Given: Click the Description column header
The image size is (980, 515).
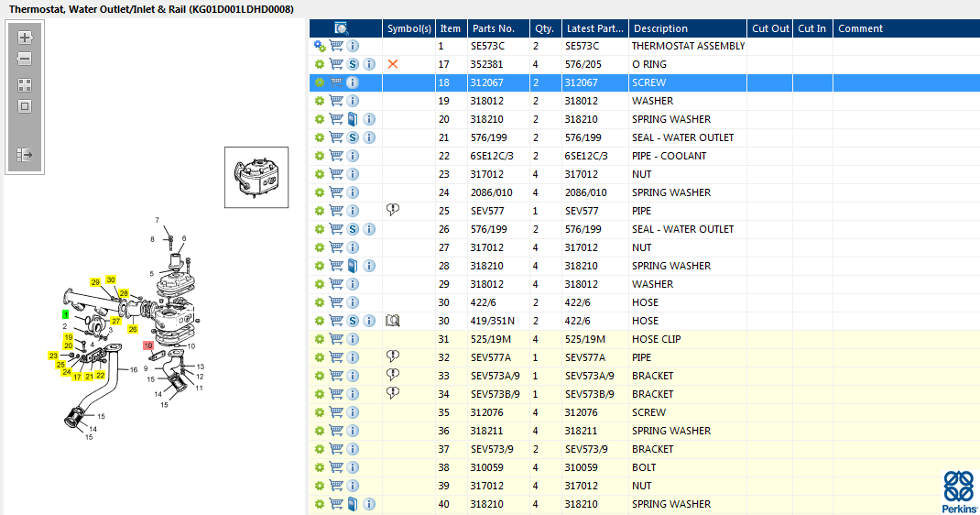Looking at the screenshot, I should coord(688,28).
